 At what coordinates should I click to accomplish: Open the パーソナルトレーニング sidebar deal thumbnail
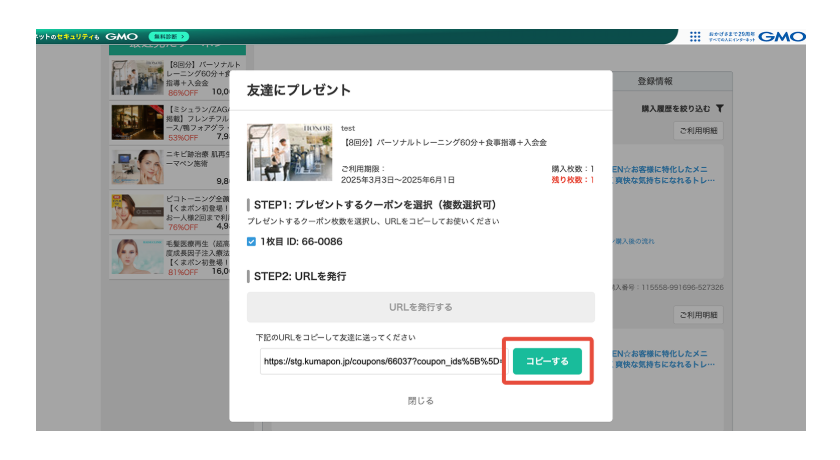point(137,77)
